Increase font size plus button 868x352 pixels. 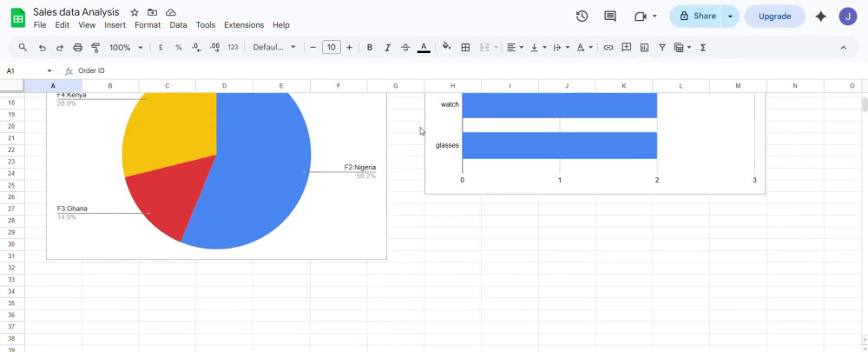pos(349,48)
